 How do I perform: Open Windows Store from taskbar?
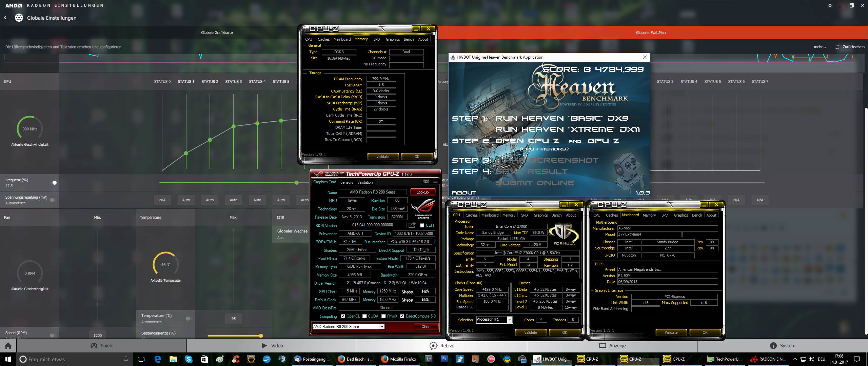tap(204, 359)
